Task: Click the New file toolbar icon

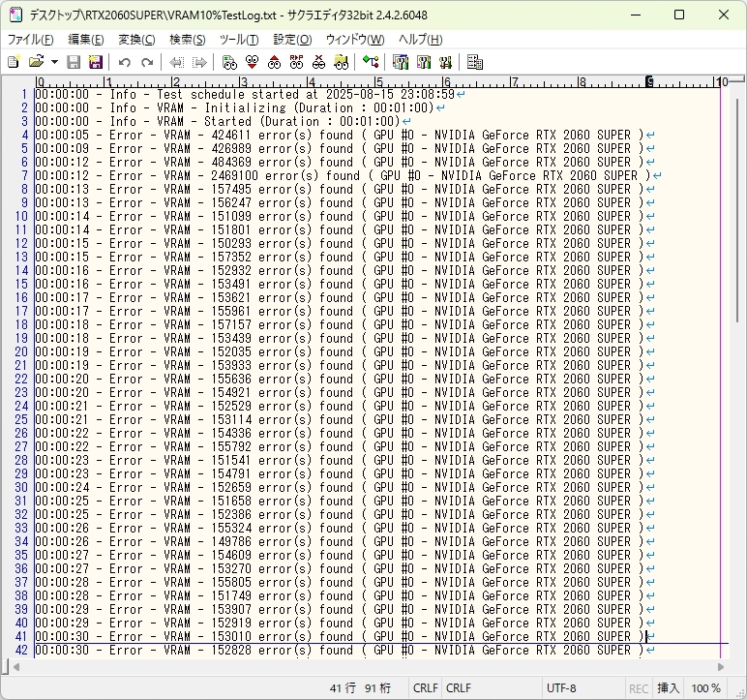Action: [x=13, y=62]
